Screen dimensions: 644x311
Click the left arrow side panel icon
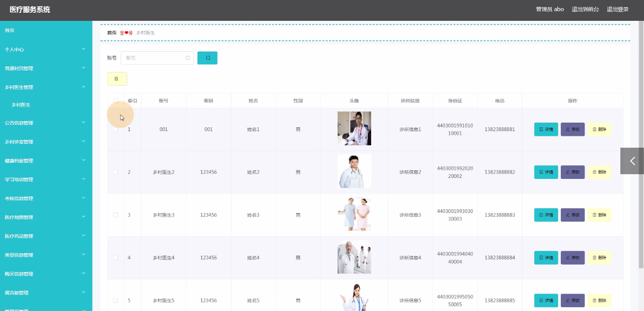pos(632,161)
